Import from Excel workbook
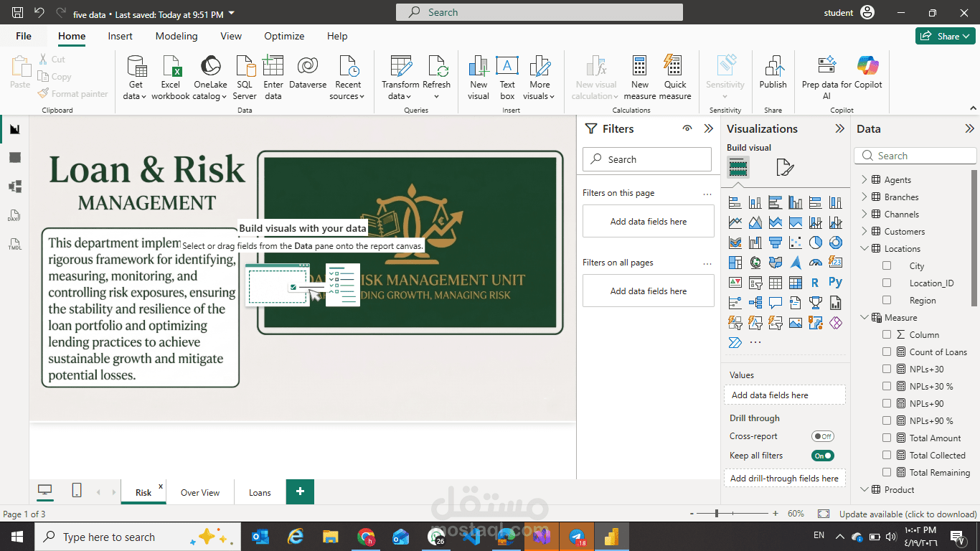This screenshot has width=980, height=551. pyautogui.click(x=171, y=77)
